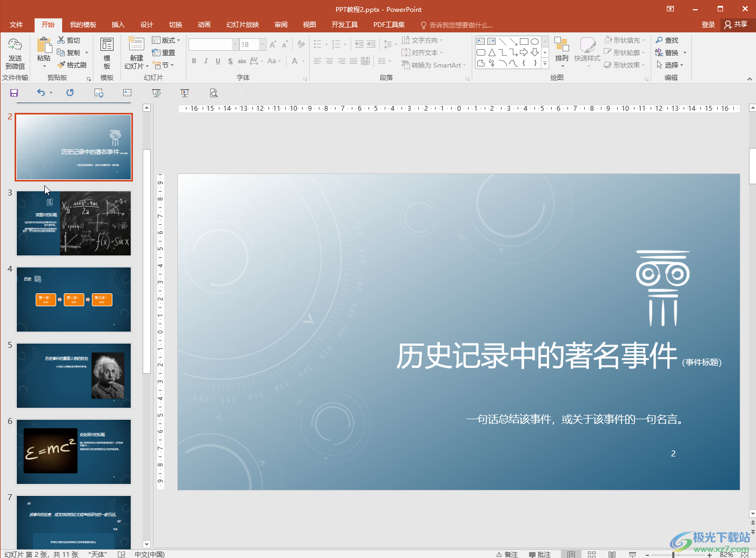The image size is (756, 558).
Task: Open the undo history dropdown arrow
Action: (51, 93)
